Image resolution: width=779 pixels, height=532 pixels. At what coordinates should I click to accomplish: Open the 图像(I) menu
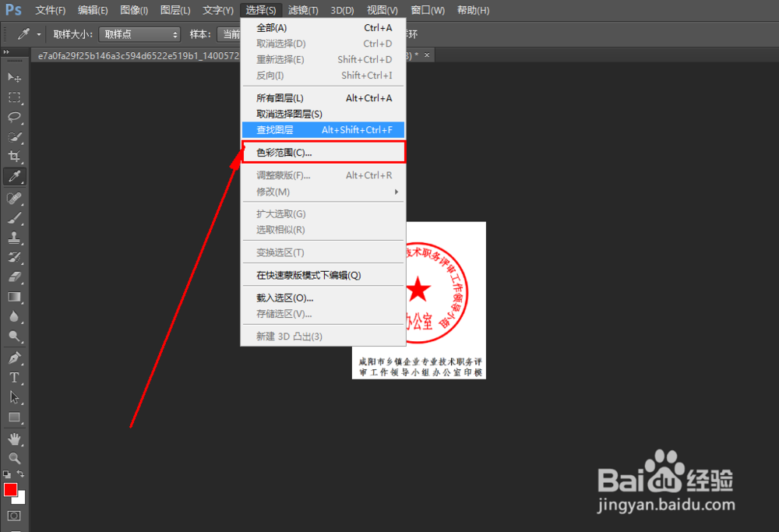click(x=134, y=10)
